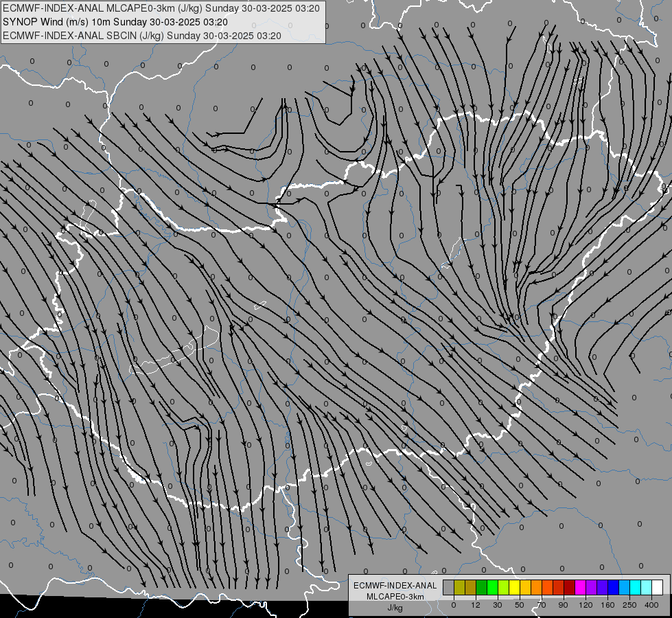The height and width of the screenshot is (618, 672).
Task: Click the legend value 50
Action: coord(520,605)
